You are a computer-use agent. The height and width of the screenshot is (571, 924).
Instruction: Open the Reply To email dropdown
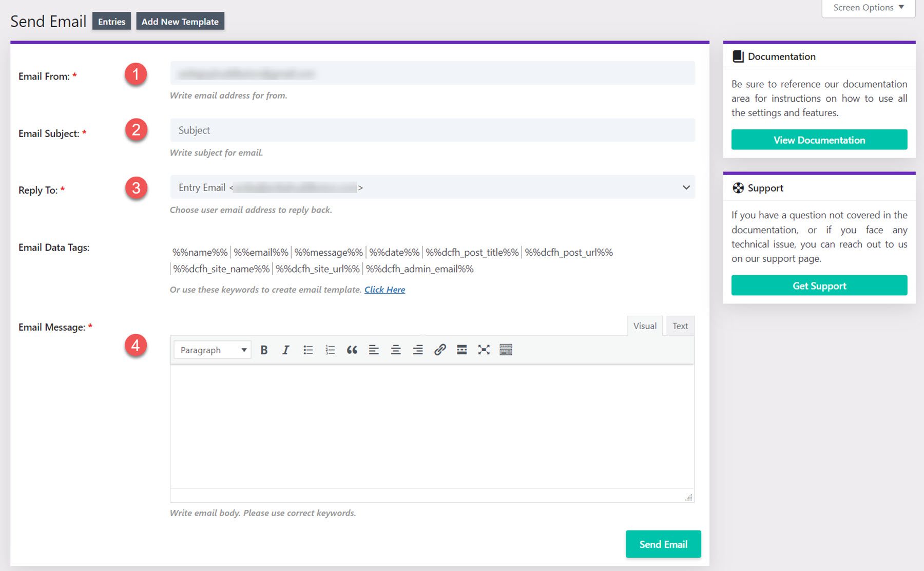685,187
